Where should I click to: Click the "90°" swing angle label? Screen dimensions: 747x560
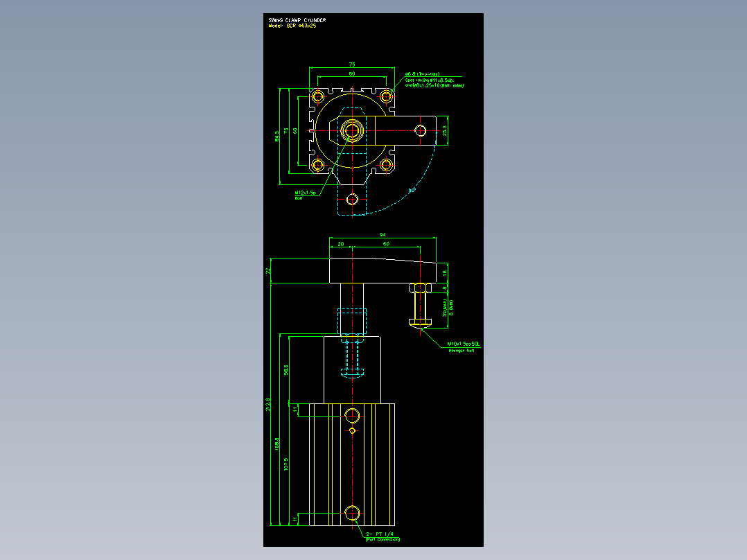tap(412, 190)
